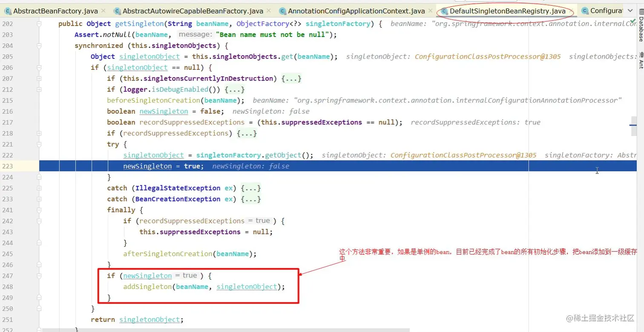Collapse the try block at line 221
Image resolution: width=644 pixels, height=332 pixels.
[39, 144]
